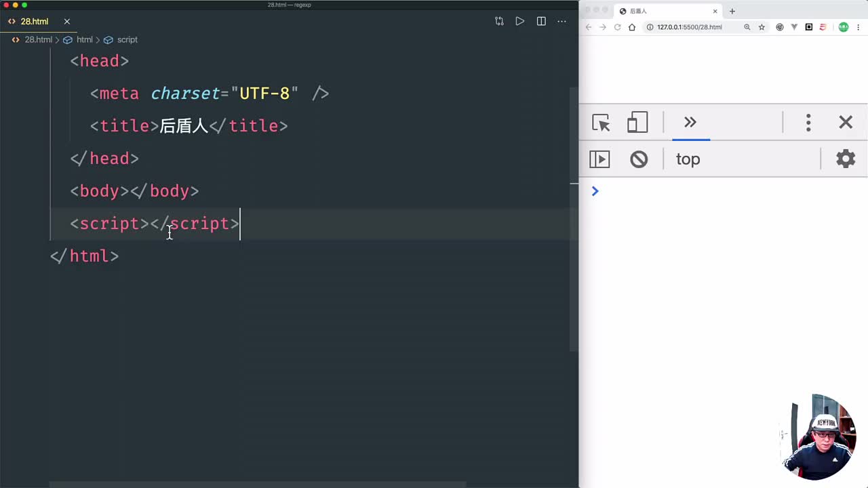This screenshot has width=868, height=488.
Task: Open DevTools customize three-dot menu
Action: pyautogui.click(x=808, y=123)
